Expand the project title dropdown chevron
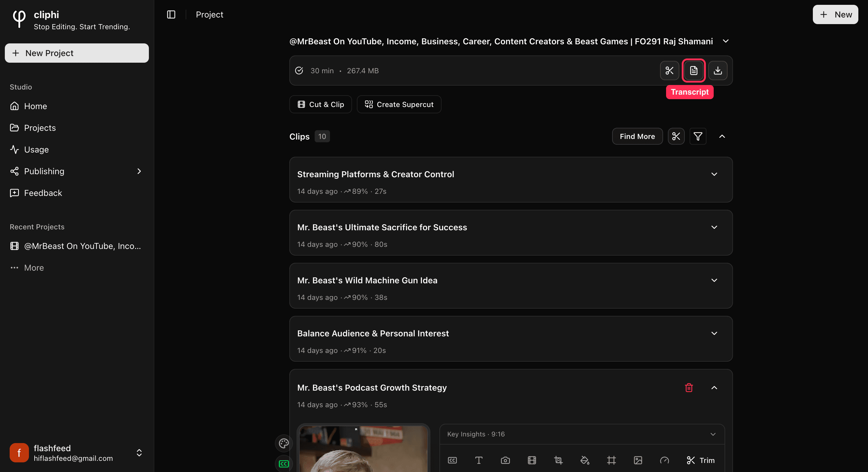868x472 pixels. click(x=726, y=41)
